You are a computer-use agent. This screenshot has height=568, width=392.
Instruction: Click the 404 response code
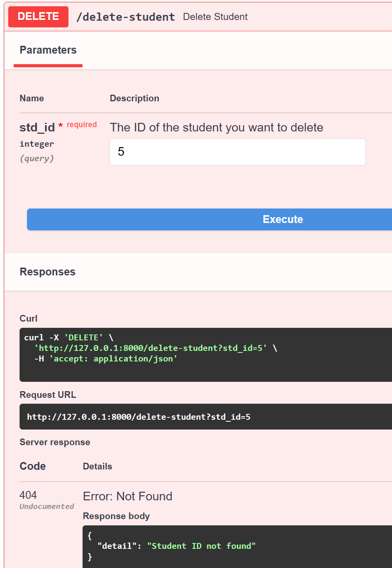(x=28, y=495)
